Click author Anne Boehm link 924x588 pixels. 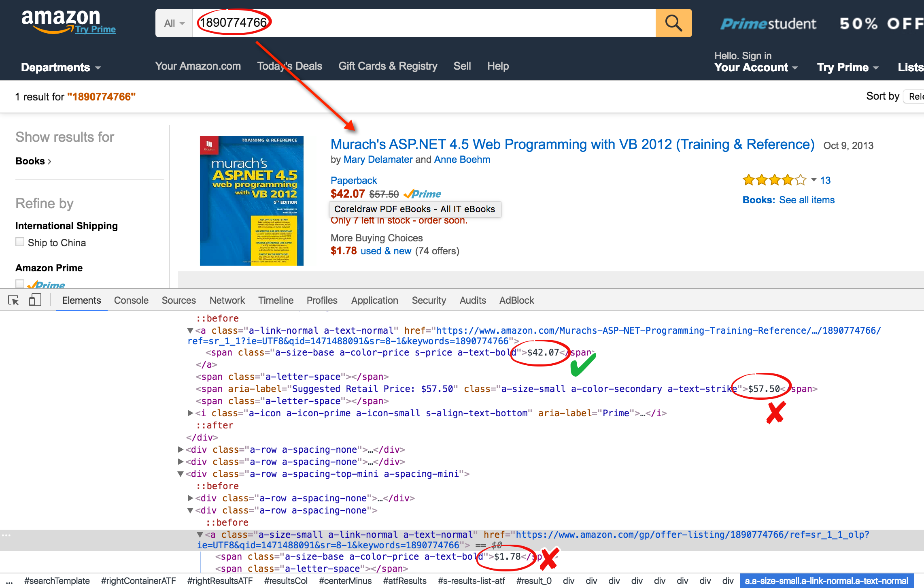tap(462, 160)
